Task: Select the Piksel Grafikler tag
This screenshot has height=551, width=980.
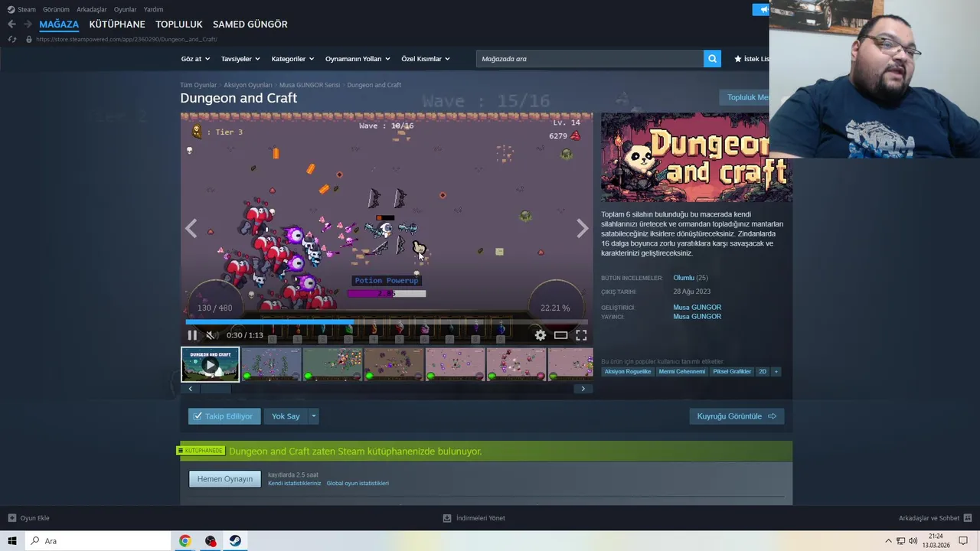Action: pyautogui.click(x=732, y=372)
